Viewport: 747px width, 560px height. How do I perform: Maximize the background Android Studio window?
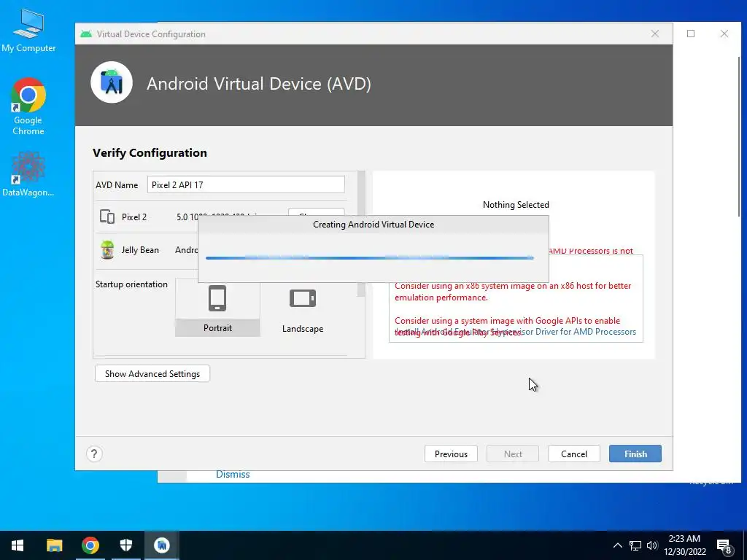click(691, 34)
